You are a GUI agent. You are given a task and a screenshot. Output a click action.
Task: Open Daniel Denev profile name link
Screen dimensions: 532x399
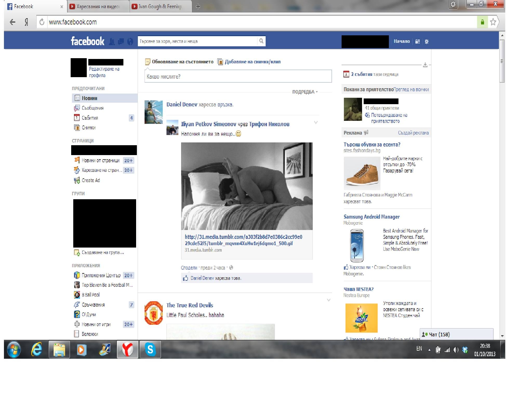182,104
